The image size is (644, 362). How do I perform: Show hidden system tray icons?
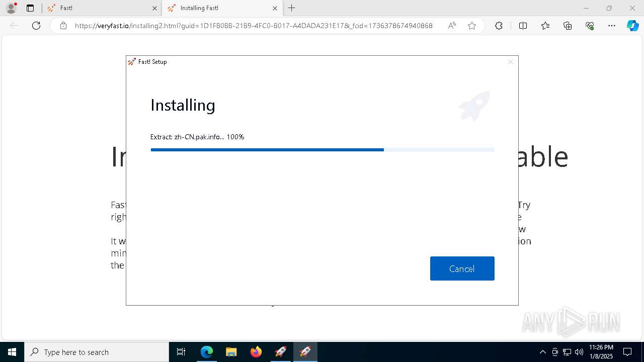pyautogui.click(x=542, y=352)
